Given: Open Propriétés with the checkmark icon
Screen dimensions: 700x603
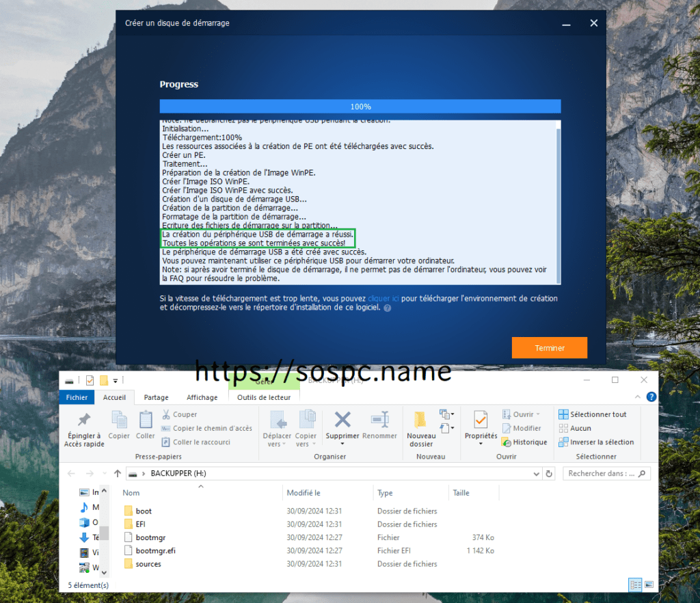Looking at the screenshot, I should click(x=481, y=420).
